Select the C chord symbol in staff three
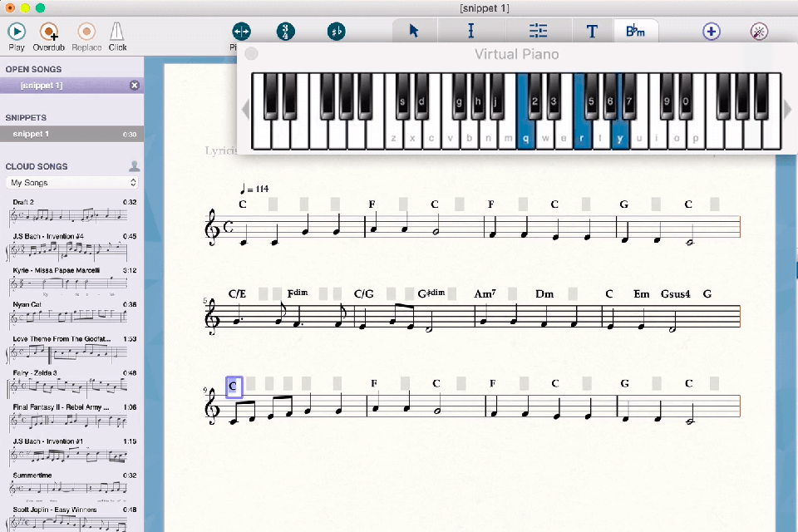 [x=233, y=385]
